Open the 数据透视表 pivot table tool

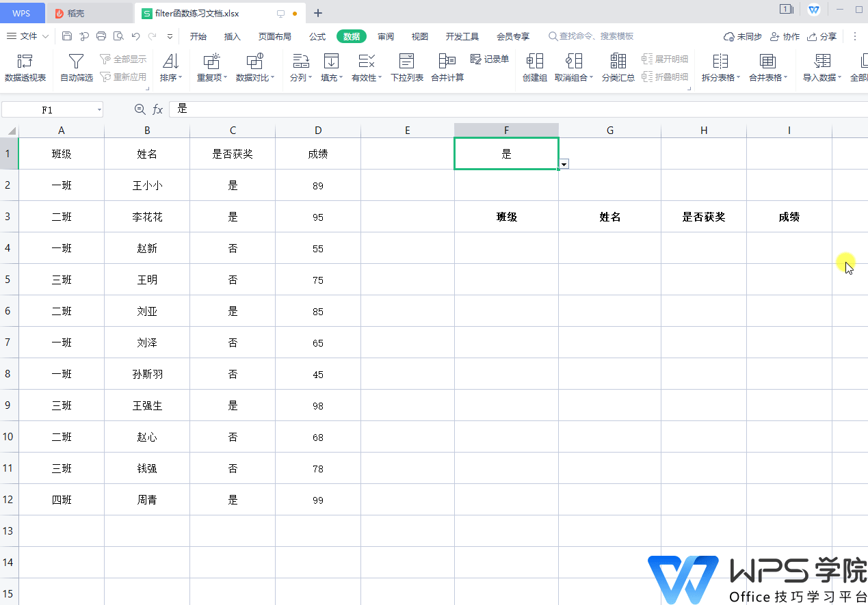point(25,68)
